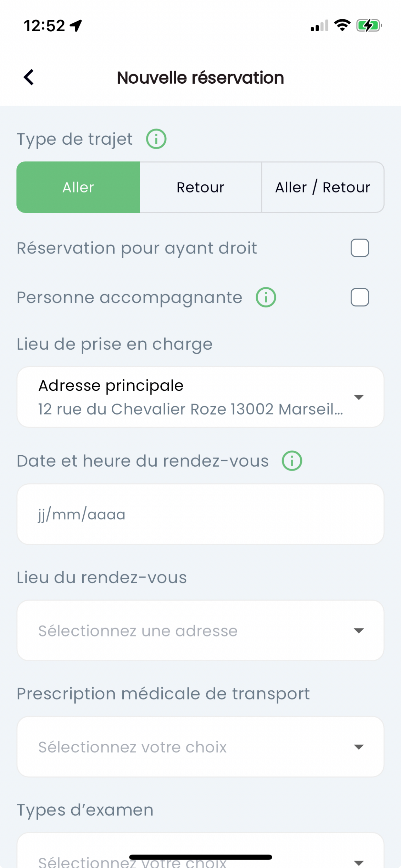Tap the Nouvelle réservation page title

pyautogui.click(x=200, y=77)
